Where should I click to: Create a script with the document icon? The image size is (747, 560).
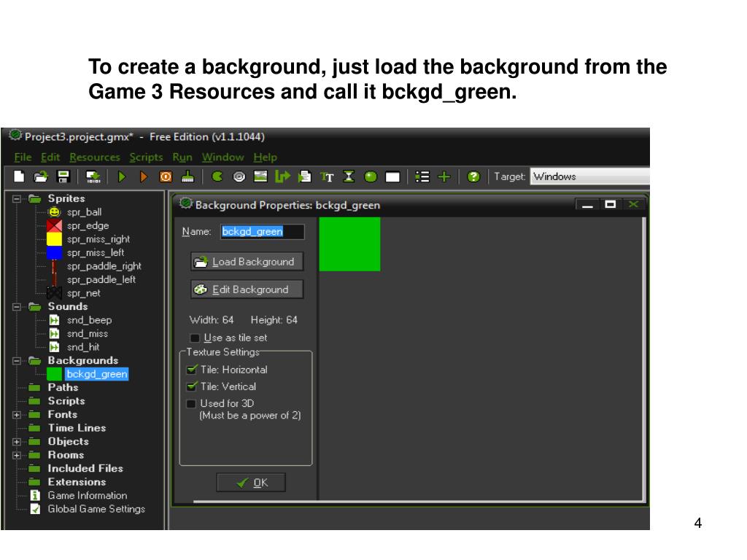[304, 176]
